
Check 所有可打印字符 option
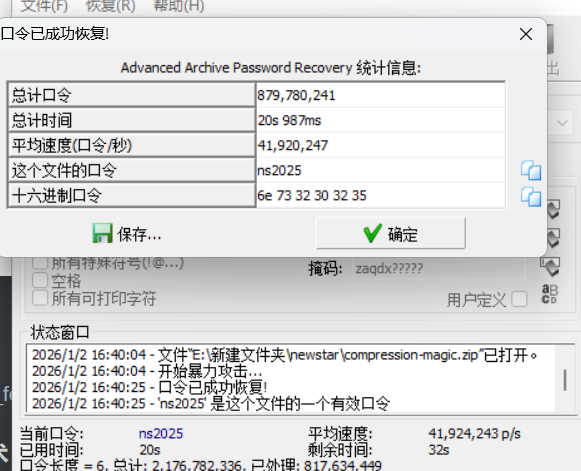tap(40, 298)
